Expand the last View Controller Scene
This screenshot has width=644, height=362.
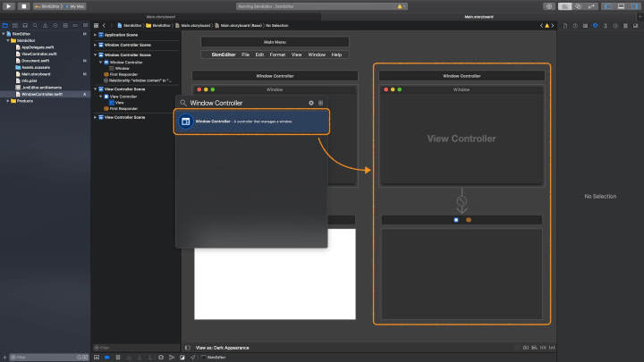tap(96, 117)
